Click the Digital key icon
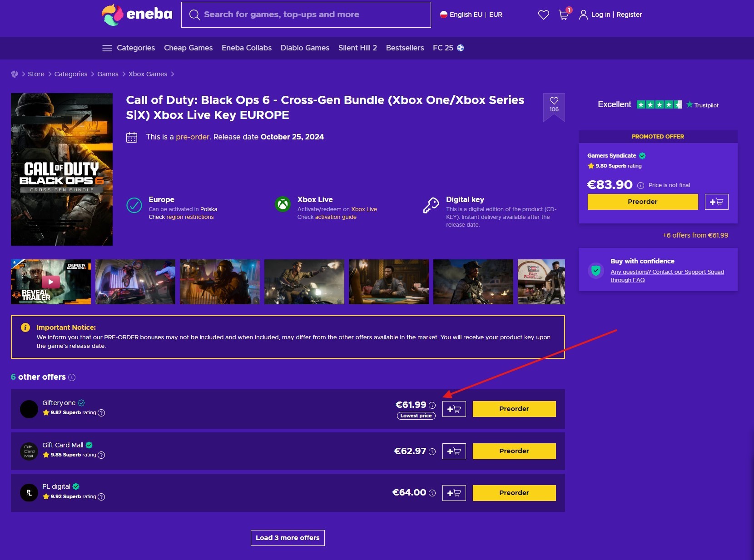The height and width of the screenshot is (560, 754). tap(431, 205)
